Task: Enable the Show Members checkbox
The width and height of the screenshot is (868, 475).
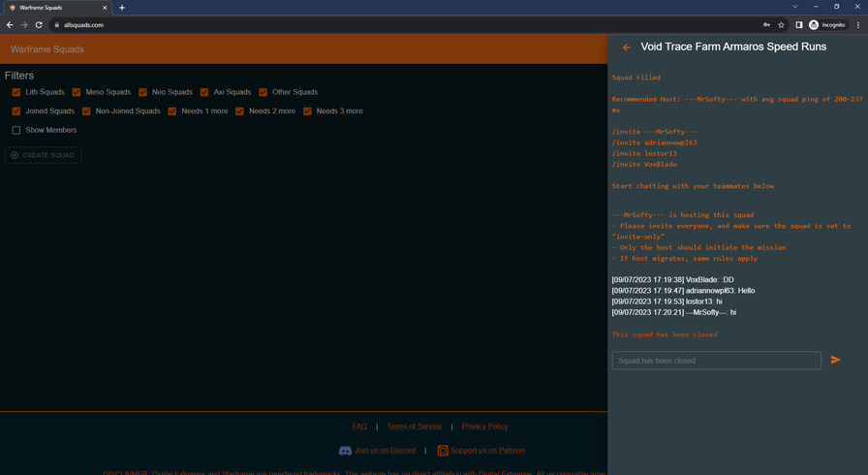Action: (x=16, y=130)
